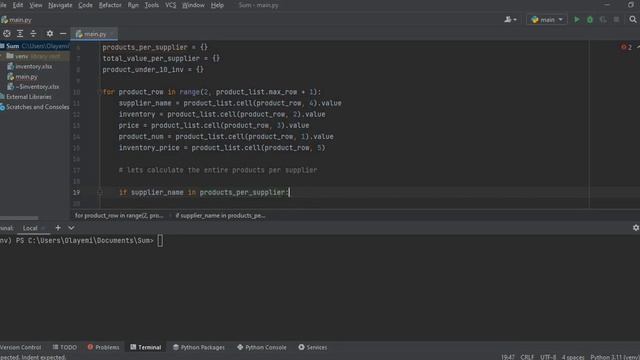Open inventory.xlsx in project tree

(33, 66)
